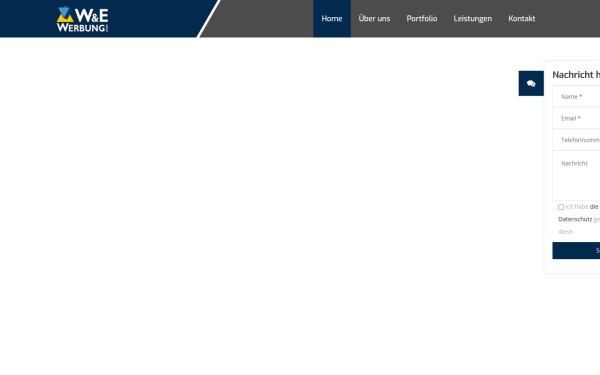Focus the Name * input field

(x=576, y=96)
